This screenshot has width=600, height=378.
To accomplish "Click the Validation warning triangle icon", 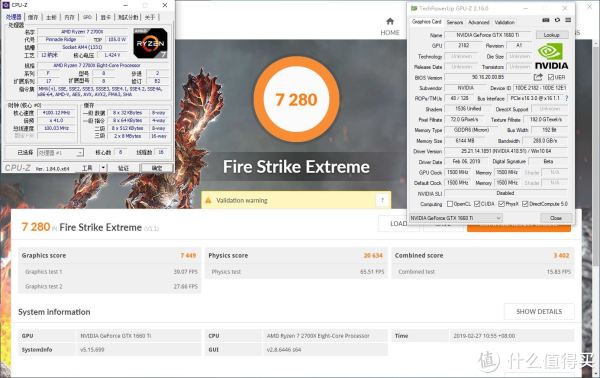I will click(208, 200).
